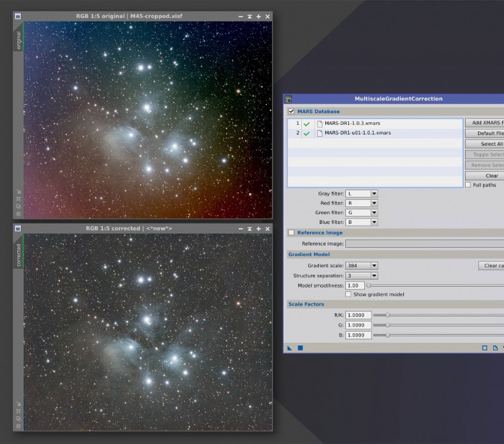
Task: Select the 'original' view tab
Action: tap(18, 40)
